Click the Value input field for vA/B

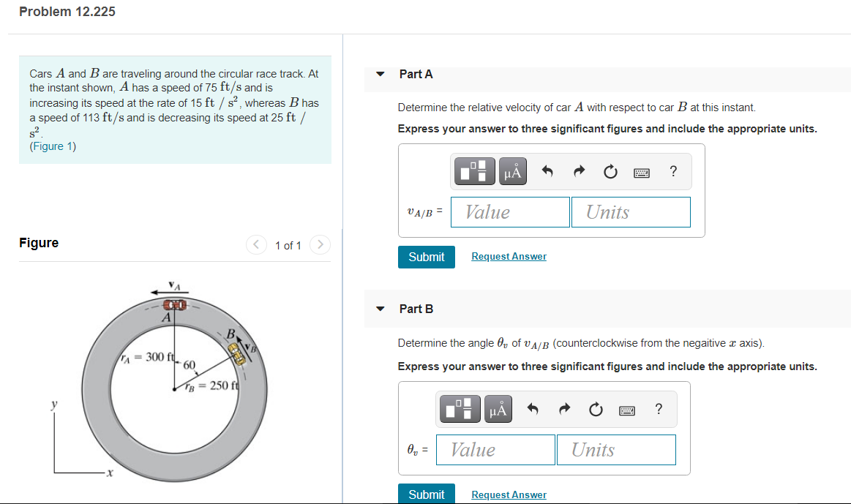click(x=510, y=211)
